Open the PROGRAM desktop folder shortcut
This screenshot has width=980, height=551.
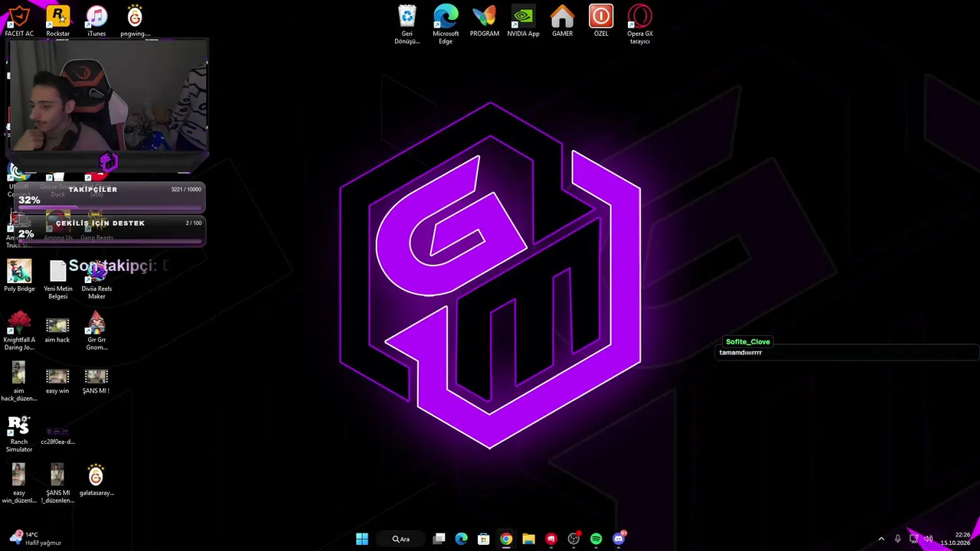point(485,21)
